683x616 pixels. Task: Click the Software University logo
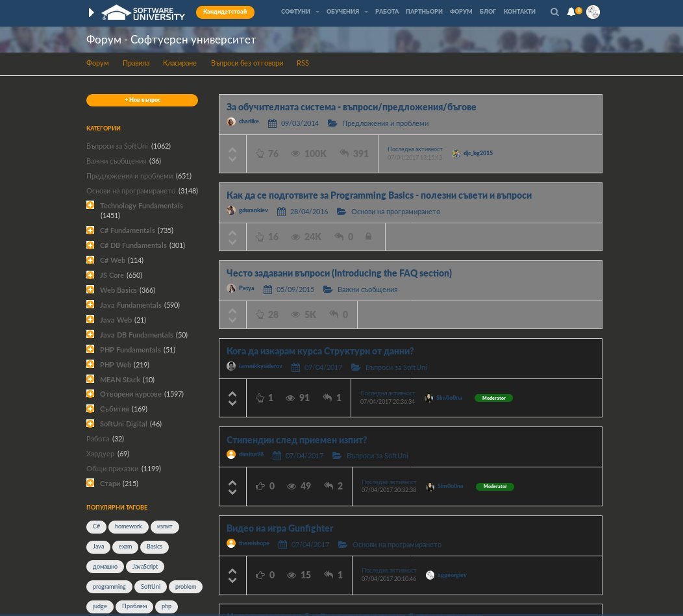[x=143, y=12]
